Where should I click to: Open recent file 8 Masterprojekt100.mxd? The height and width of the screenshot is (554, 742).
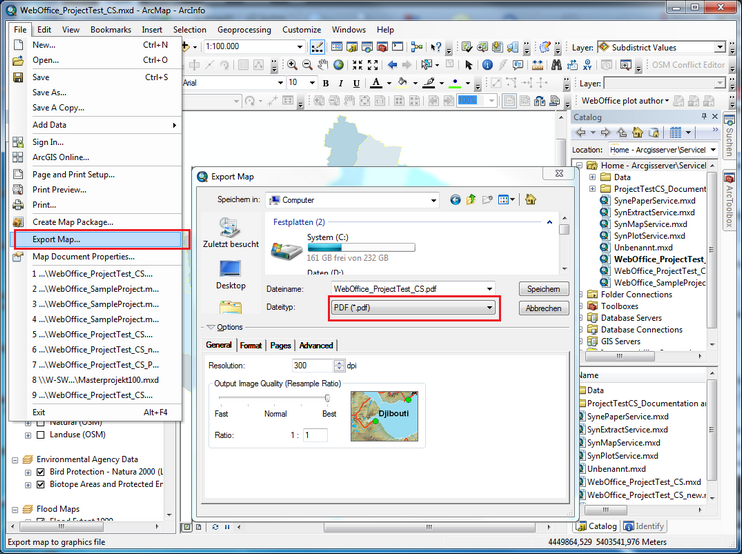click(x=95, y=380)
